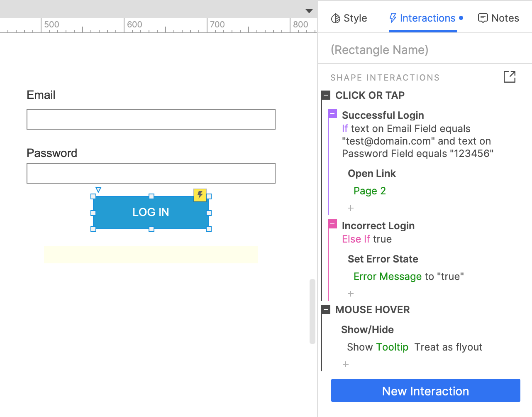The image size is (532, 417).
Task: Click the lightning bolt interaction badge
Action: coord(200,195)
